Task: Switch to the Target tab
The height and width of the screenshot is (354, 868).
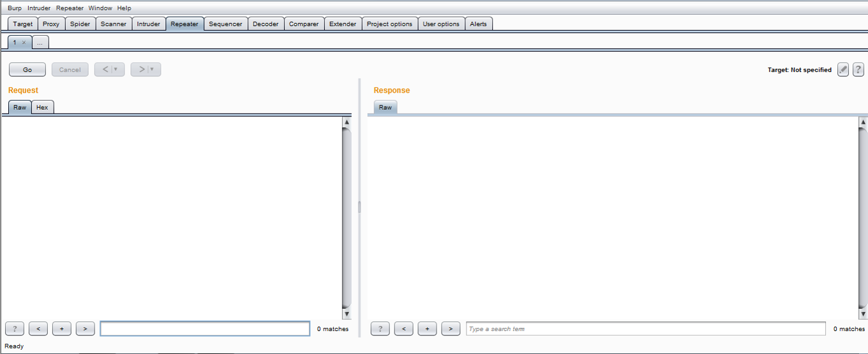Action: 23,24
